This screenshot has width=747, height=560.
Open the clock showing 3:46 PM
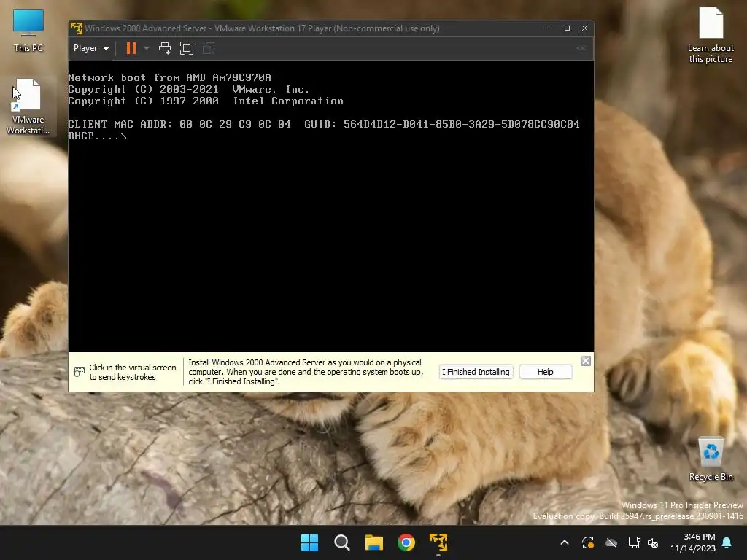tap(693, 542)
